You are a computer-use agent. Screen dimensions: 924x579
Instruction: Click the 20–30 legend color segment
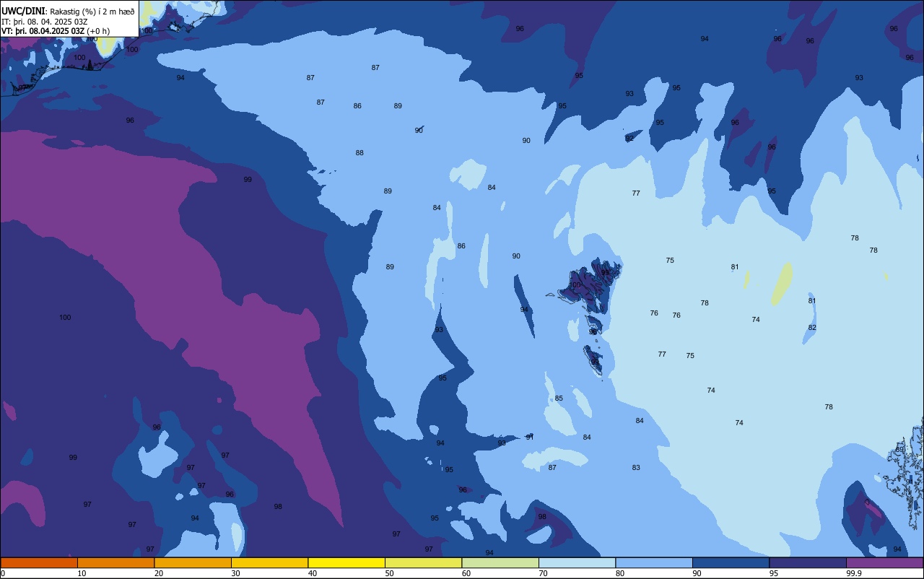coord(193,562)
